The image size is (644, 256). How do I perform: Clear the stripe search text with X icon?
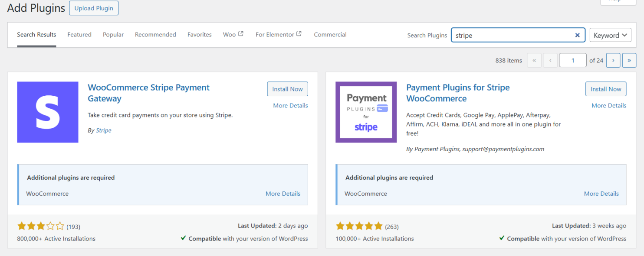(x=577, y=36)
